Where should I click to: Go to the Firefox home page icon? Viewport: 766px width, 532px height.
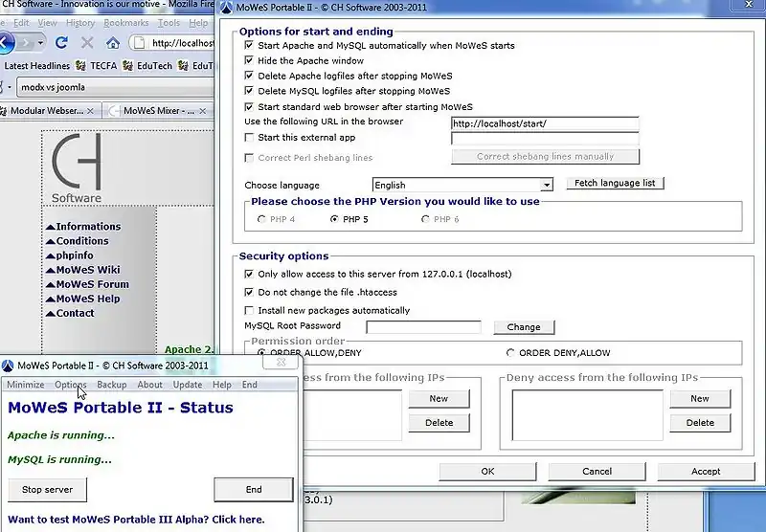click(x=113, y=43)
